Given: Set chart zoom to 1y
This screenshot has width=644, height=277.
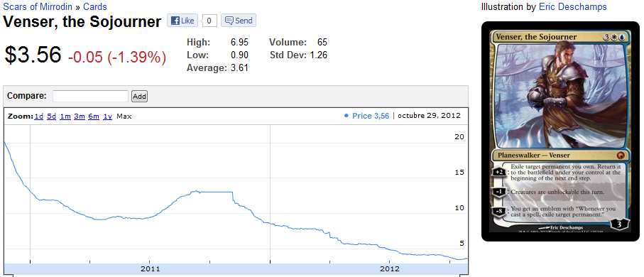Looking at the screenshot, I should click(x=108, y=116).
